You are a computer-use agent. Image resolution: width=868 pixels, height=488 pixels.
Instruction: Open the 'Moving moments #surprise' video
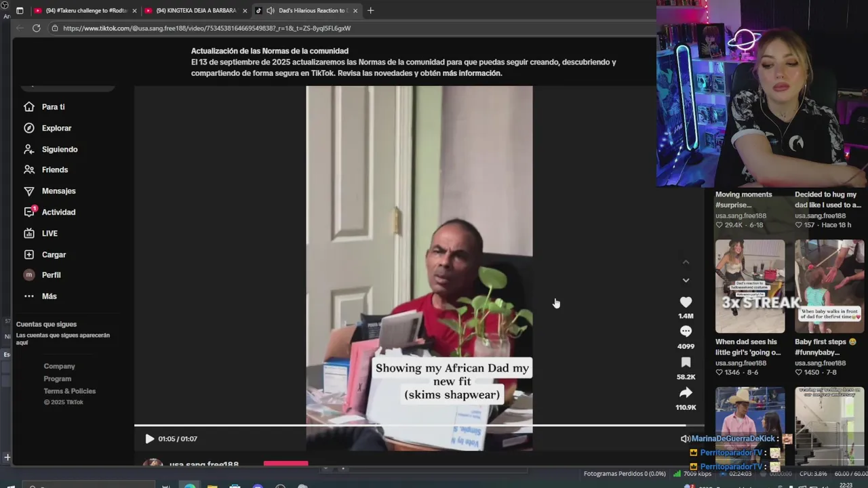point(743,199)
